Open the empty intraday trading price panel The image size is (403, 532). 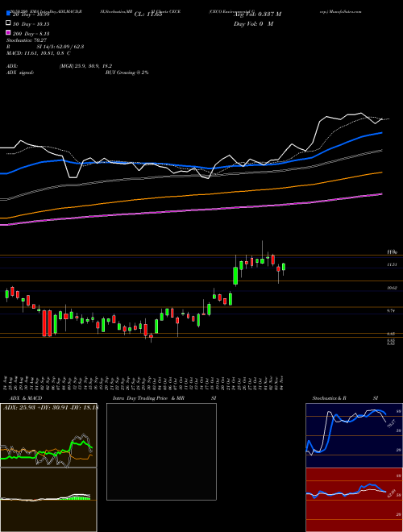pos(161,451)
